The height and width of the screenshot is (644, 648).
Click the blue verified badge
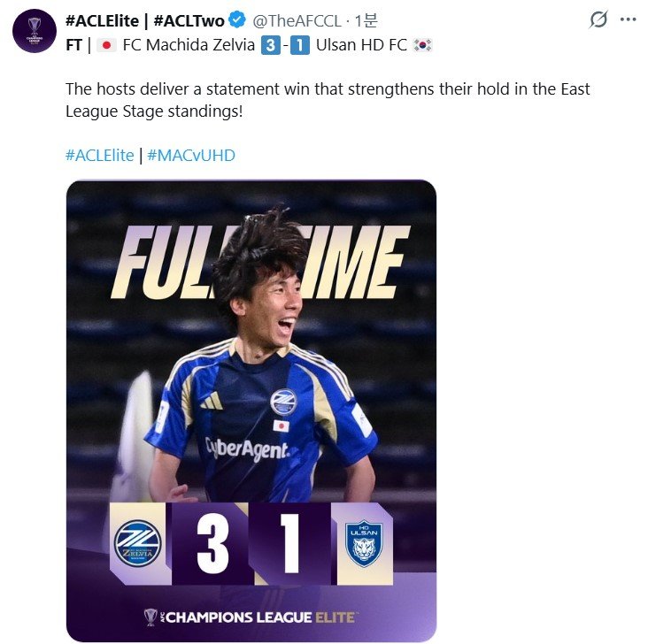[238, 19]
